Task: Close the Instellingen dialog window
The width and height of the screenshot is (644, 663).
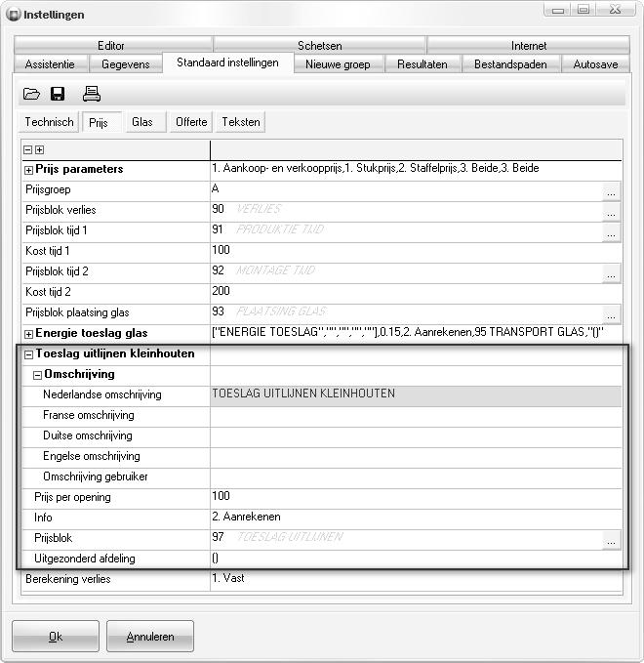Action: [616, 10]
